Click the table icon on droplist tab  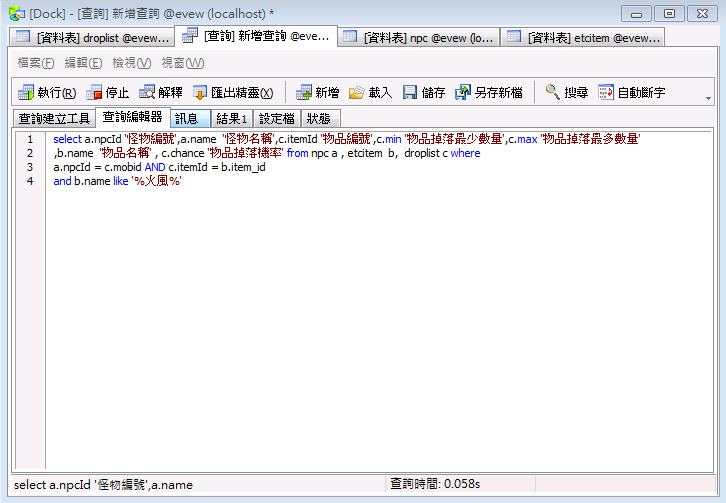click(x=23, y=37)
